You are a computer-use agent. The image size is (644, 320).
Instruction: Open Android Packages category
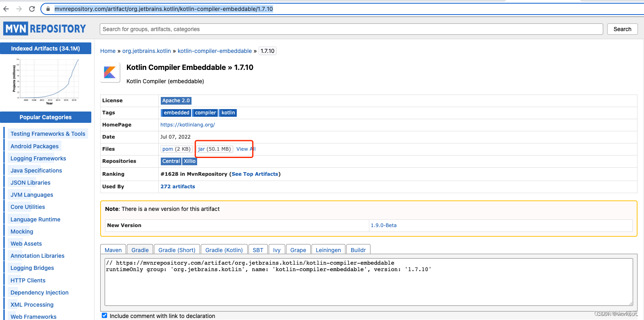[34, 146]
